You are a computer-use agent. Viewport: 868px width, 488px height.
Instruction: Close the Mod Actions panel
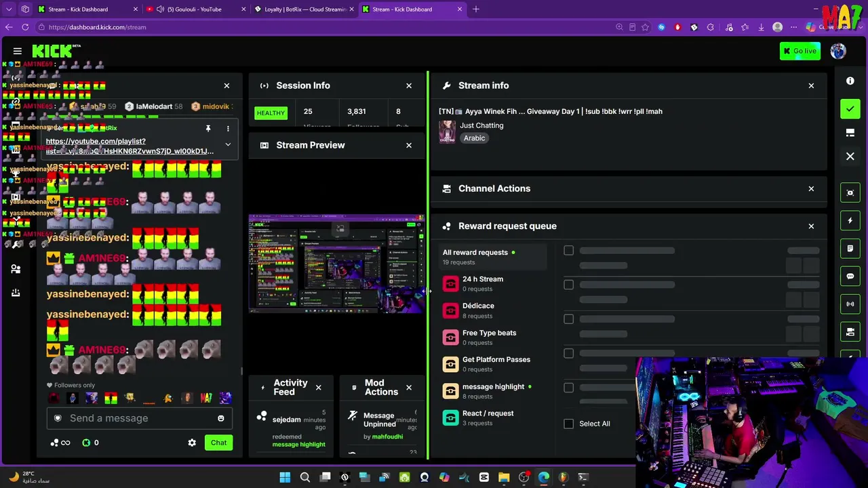[x=409, y=388]
